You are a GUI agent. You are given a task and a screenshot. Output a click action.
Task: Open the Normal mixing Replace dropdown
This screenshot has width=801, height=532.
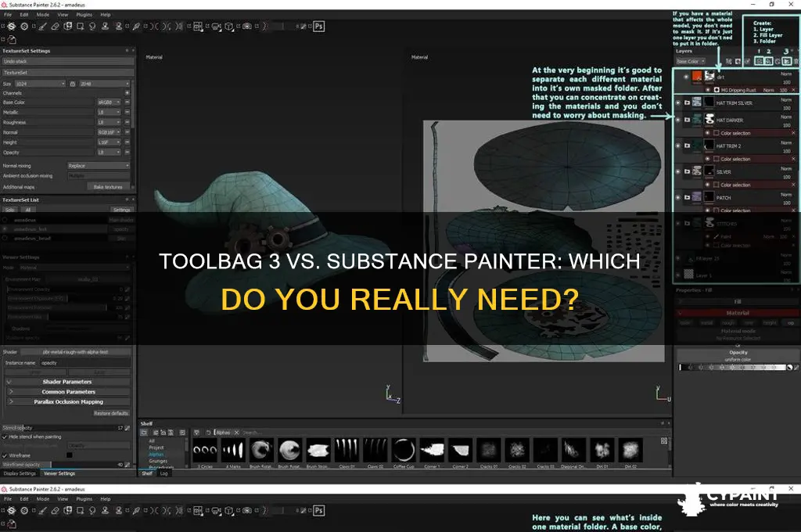pyautogui.click(x=99, y=166)
